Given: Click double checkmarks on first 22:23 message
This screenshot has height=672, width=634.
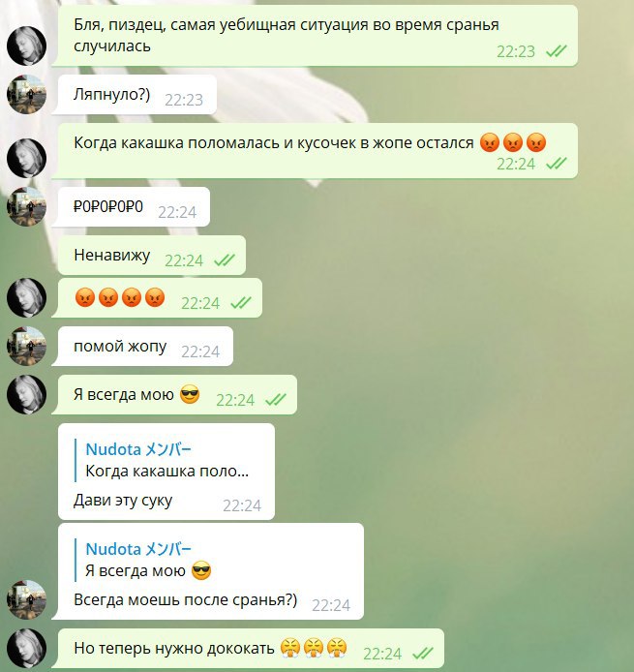Looking at the screenshot, I should coord(556,51).
